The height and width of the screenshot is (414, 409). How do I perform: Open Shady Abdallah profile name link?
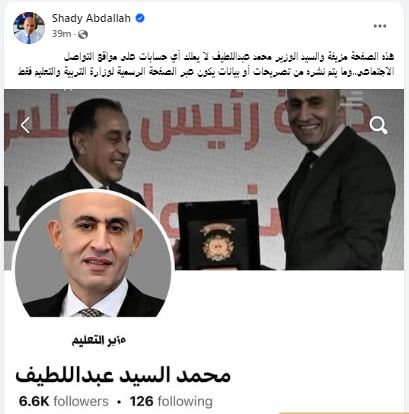point(91,18)
